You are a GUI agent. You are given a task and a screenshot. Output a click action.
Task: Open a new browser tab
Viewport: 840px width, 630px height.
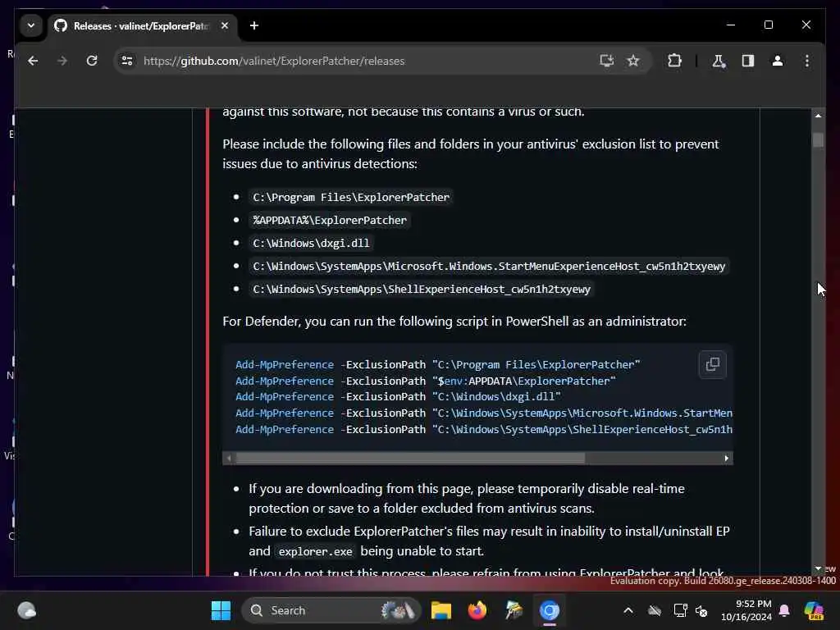[x=254, y=25]
